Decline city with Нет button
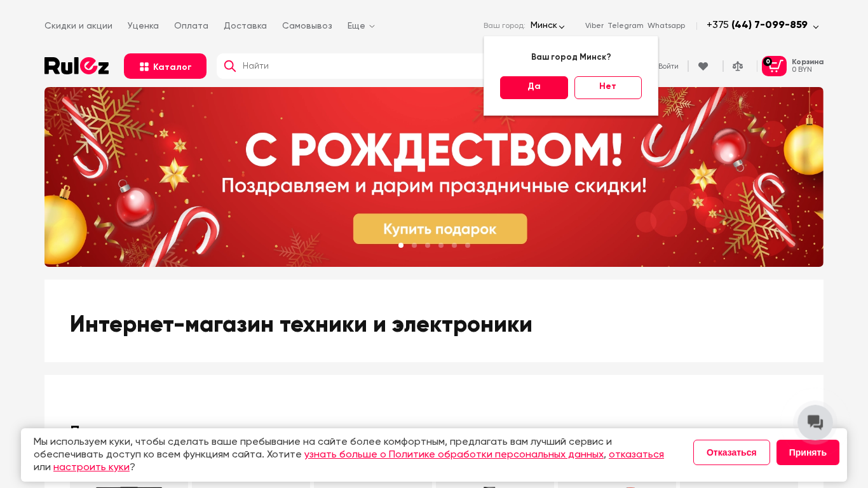This screenshot has width=868, height=488. pos(608,88)
